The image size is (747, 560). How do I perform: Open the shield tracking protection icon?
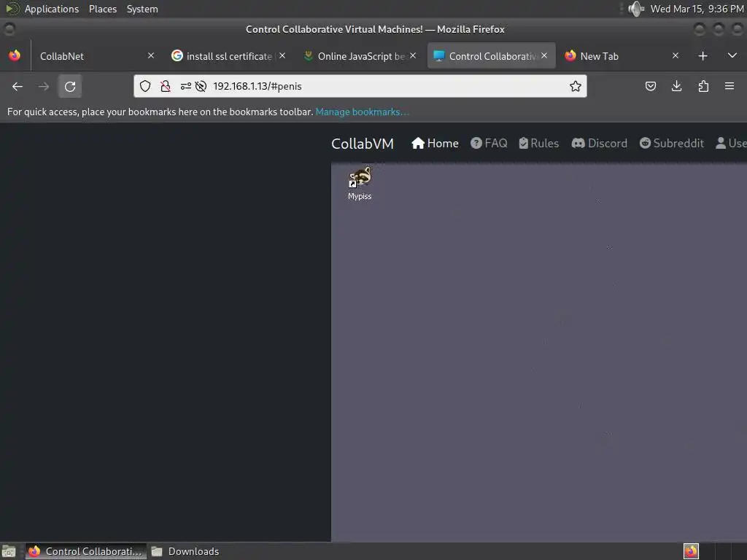145,86
